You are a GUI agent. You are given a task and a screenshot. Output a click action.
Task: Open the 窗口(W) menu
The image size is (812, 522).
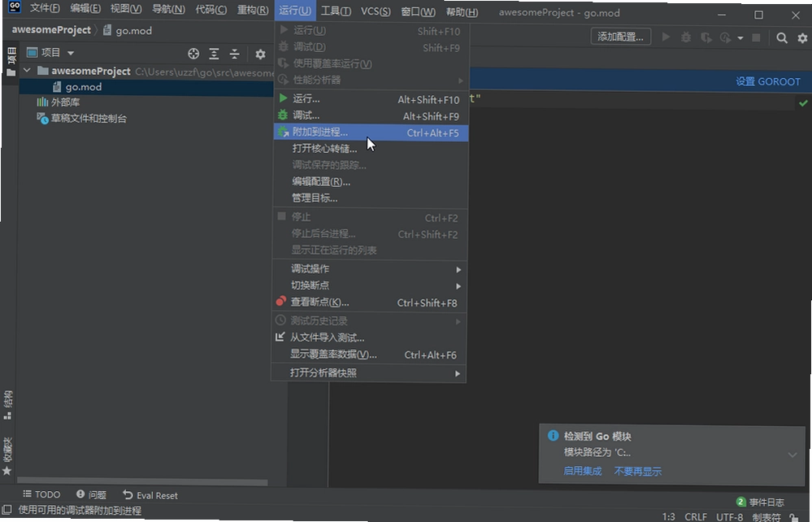tap(418, 11)
